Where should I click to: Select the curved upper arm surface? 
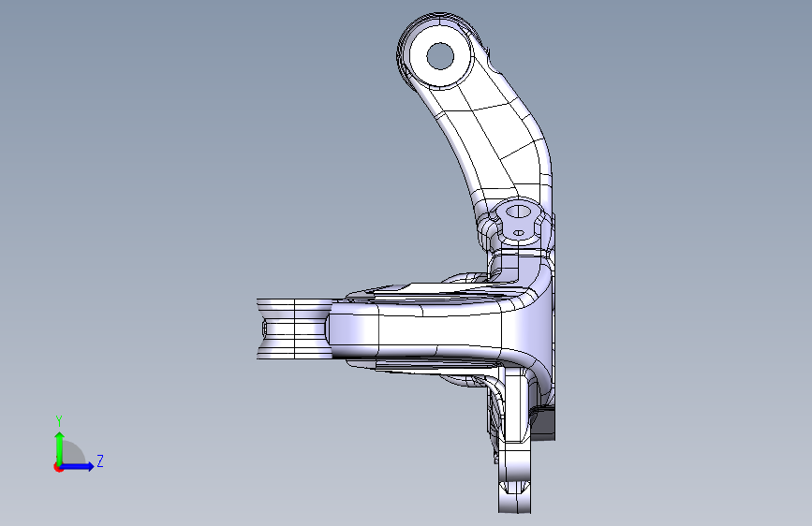tap(492, 135)
